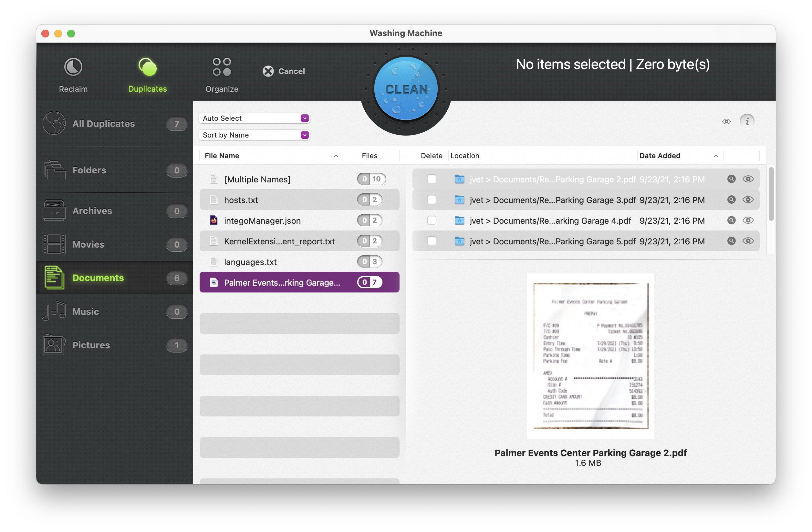Click the Cancel button
812x532 pixels.
[x=284, y=71]
